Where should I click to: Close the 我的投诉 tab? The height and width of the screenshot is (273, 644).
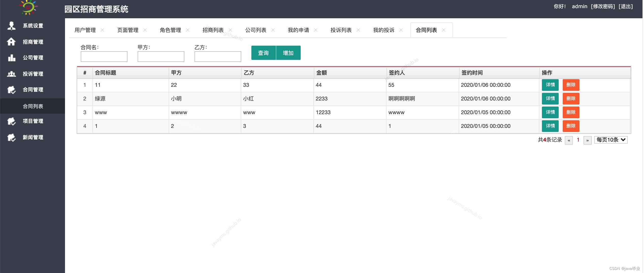pyautogui.click(x=401, y=30)
